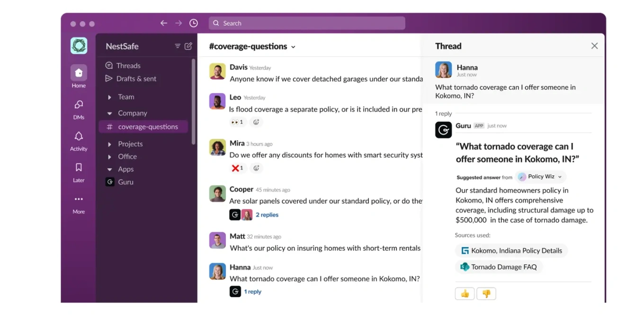Open the Home view in sidebar
Image resolution: width=644 pixels, height=322 pixels.
coord(79,73)
